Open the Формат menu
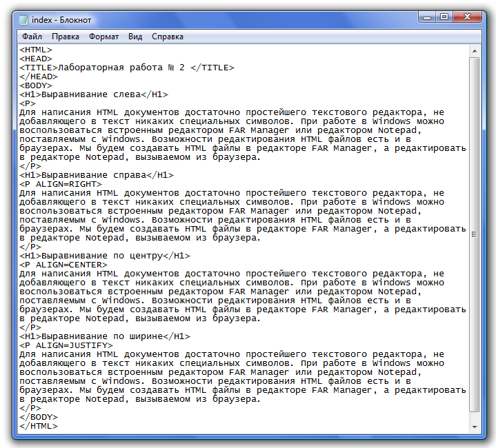Screen dimensions: 496x448 pyautogui.click(x=103, y=37)
